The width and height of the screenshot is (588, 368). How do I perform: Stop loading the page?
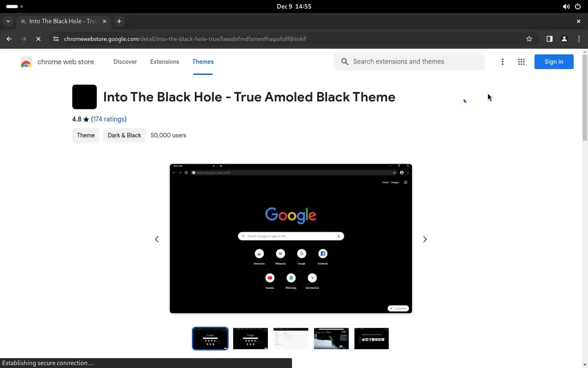pos(38,39)
